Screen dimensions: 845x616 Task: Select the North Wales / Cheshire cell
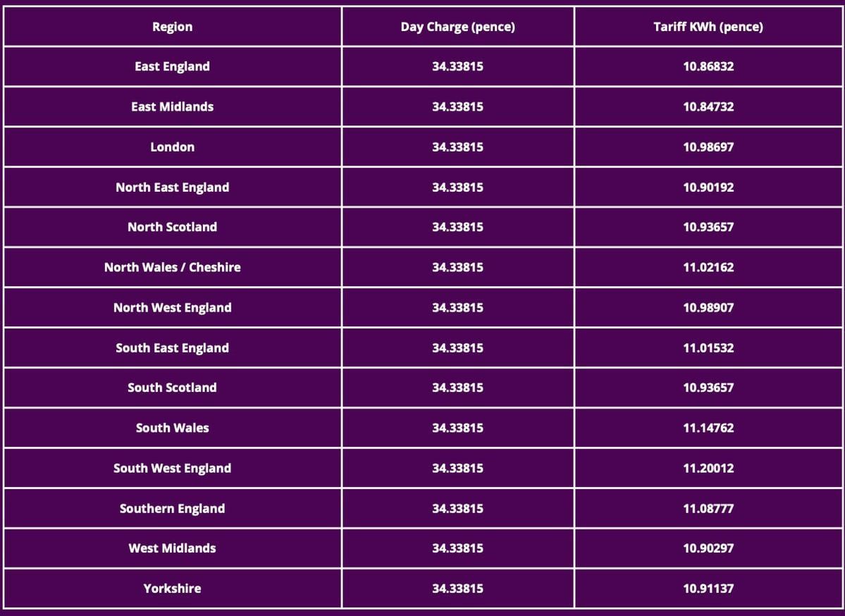pos(172,267)
